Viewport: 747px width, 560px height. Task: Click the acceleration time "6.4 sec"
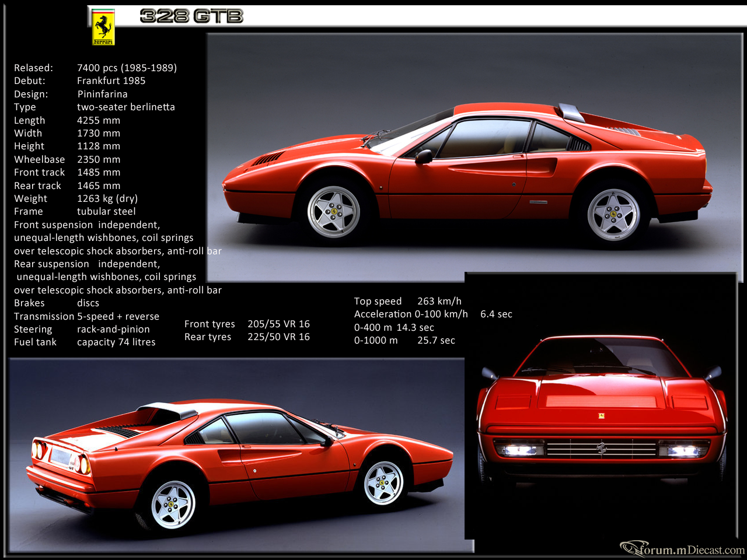(496, 314)
